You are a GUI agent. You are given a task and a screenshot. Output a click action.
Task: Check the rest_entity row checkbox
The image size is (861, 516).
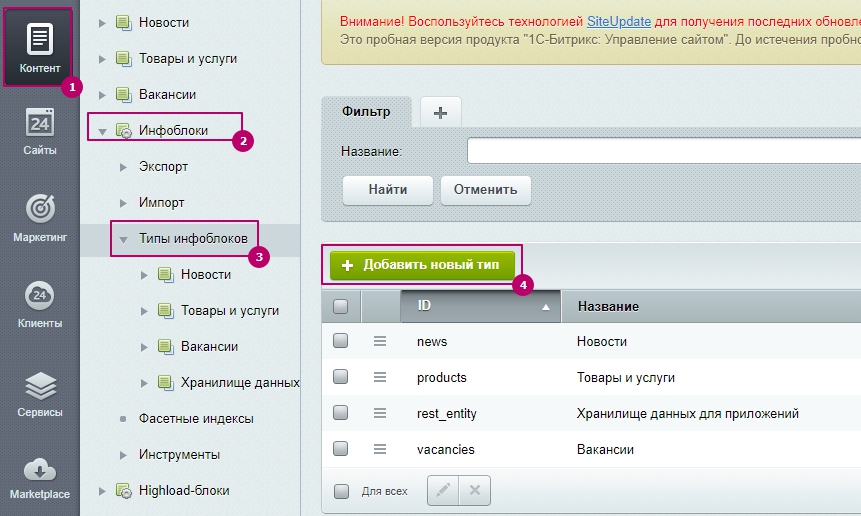(x=340, y=413)
